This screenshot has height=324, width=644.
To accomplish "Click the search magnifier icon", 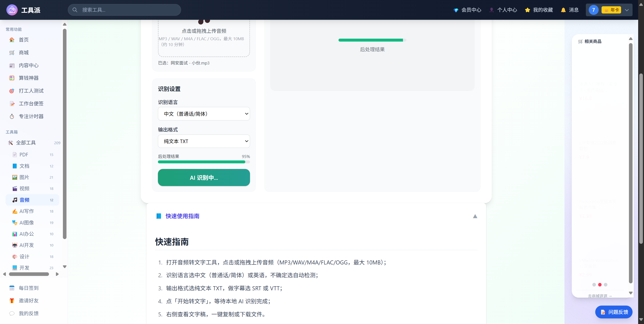I will point(75,10).
